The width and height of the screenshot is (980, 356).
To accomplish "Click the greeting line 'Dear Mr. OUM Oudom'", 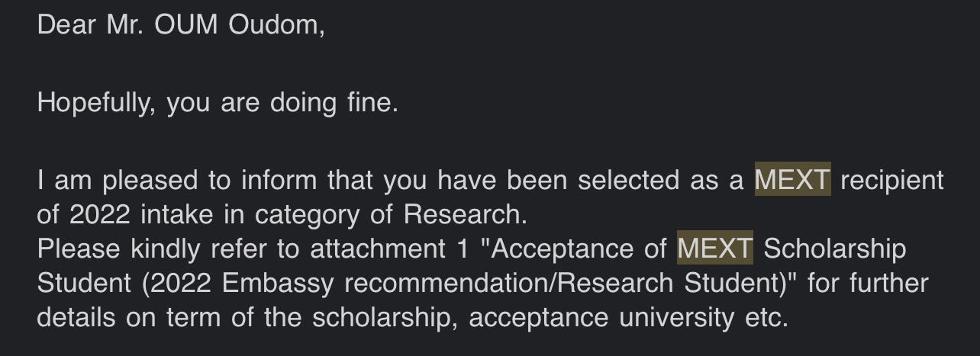I will coord(181,25).
